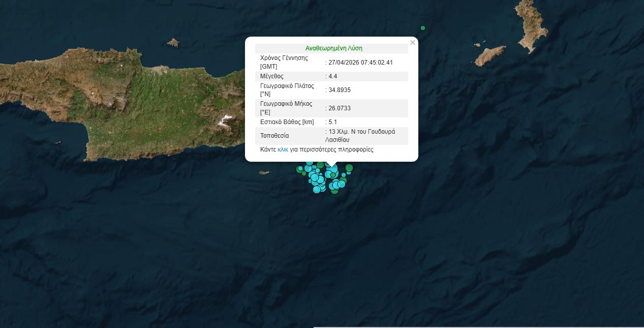This screenshot has width=644, height=328.
Task: Click the small island off Crete's north coast
Action: tap(173, 43)
